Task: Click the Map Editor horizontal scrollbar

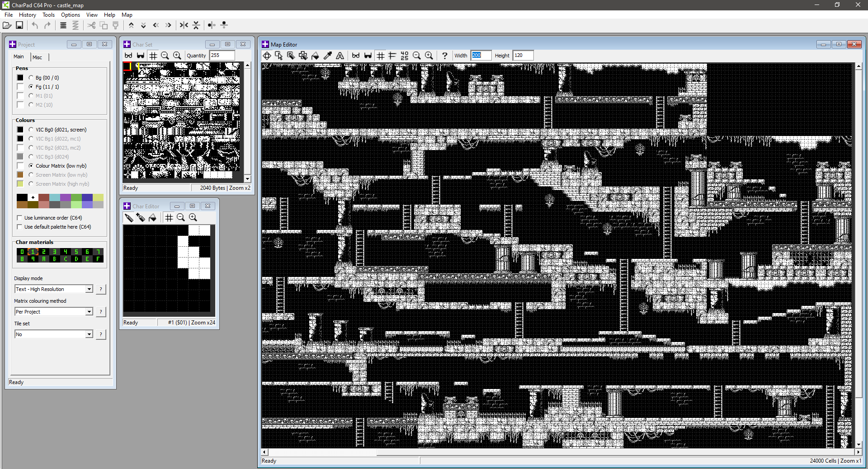Action: [561, 452]
